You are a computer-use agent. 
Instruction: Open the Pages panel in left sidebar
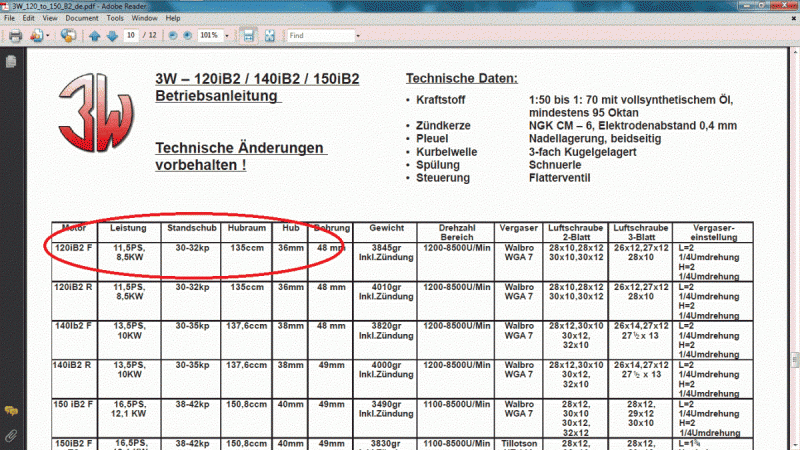(11, 61)
